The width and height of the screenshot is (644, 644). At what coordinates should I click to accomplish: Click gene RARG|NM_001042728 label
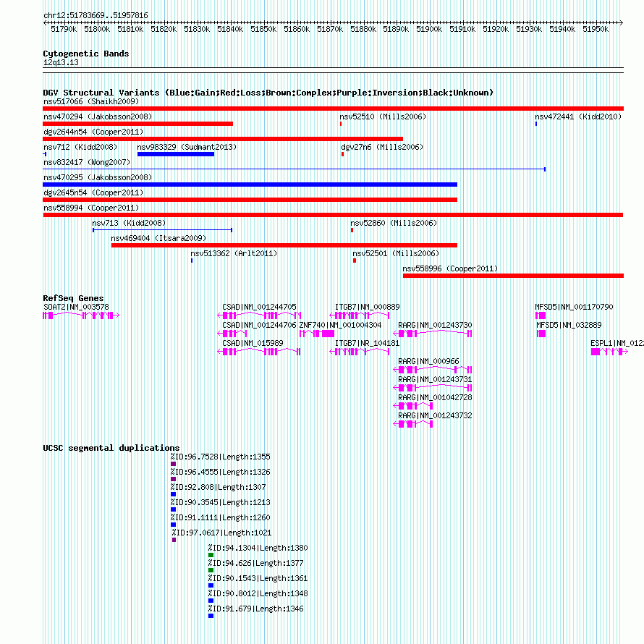point(435,397)
